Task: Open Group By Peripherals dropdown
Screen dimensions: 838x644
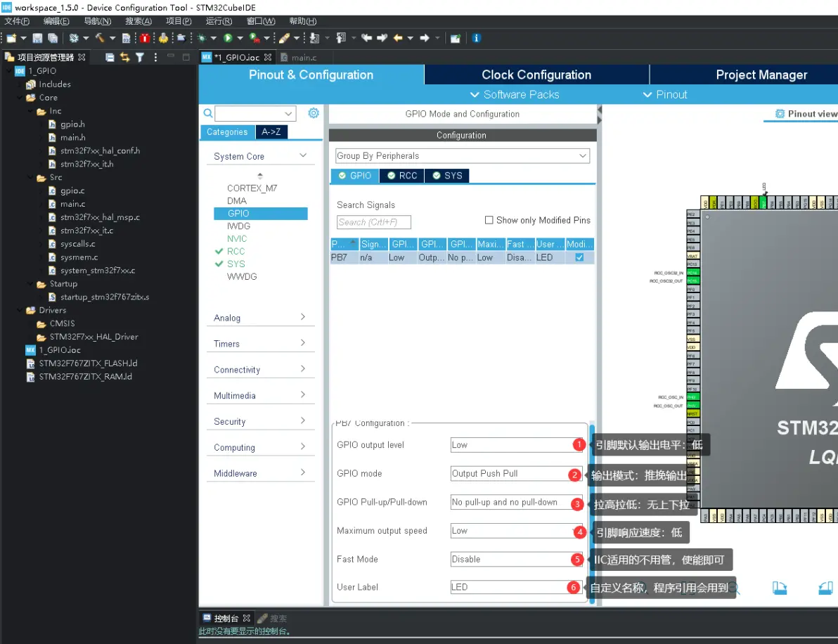Action: tap(463, 156)
